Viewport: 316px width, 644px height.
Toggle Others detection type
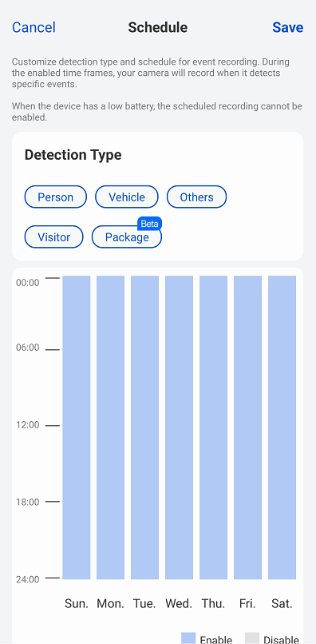[x=196, y=197]
